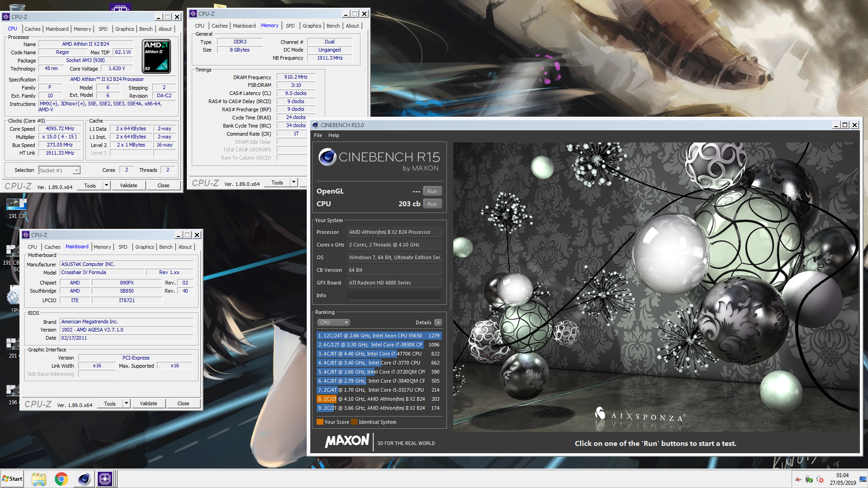Screen dimensions: 868x488
Task: Open Bench tab in Mainboard window
Action: pos(166,247)
